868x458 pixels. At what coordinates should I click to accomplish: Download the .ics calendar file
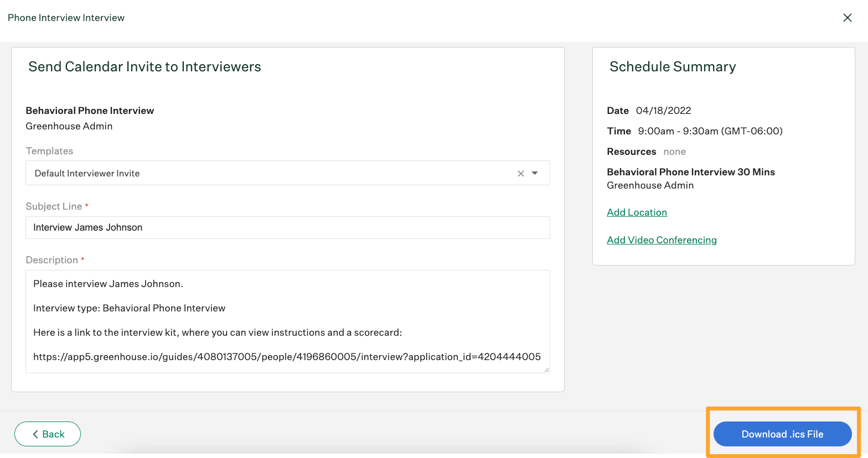(x=782, y=434)
